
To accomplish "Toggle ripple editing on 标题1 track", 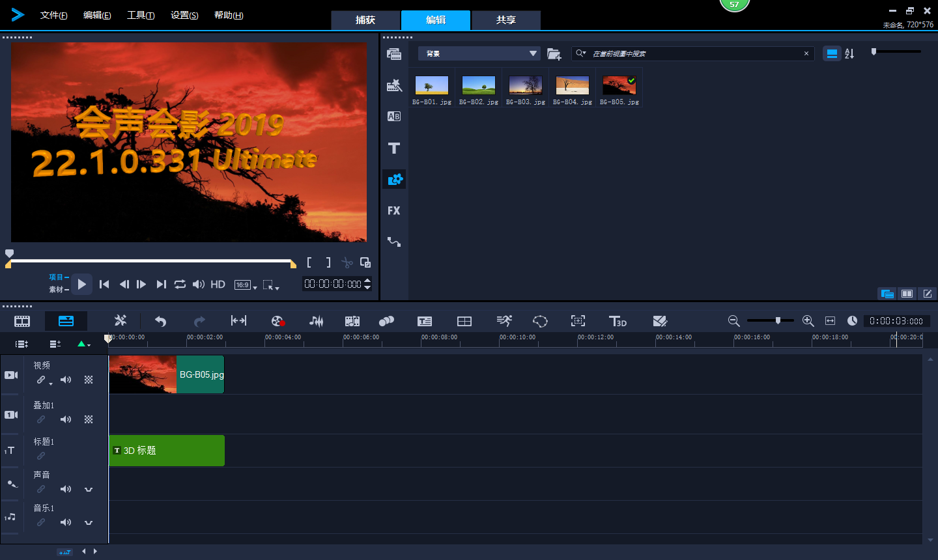I will point(41,456).
